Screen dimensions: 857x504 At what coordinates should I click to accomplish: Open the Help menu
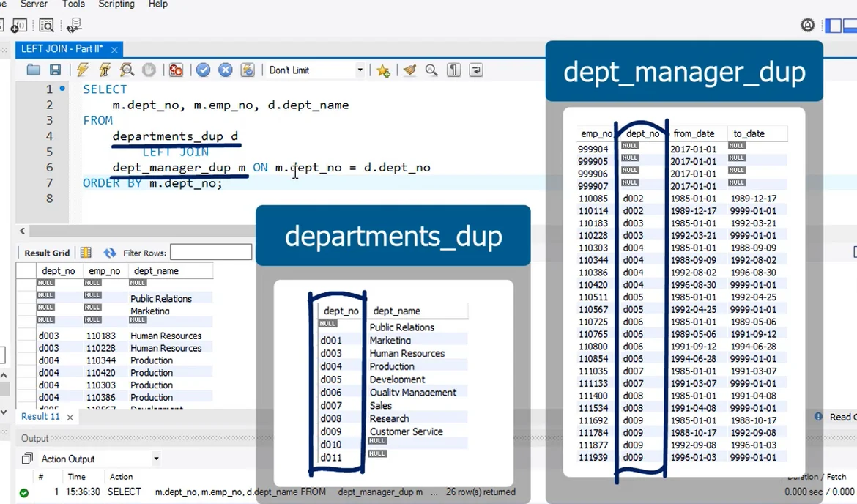tap(158, 4)
